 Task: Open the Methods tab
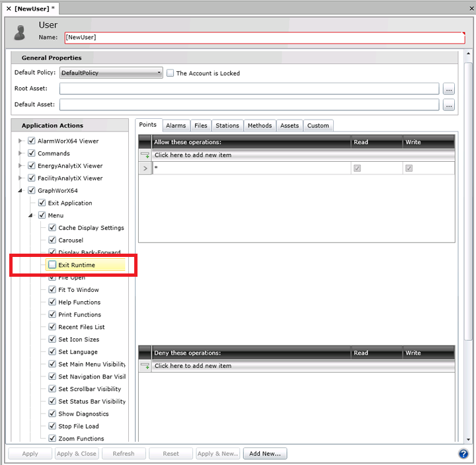click(260, 125)
